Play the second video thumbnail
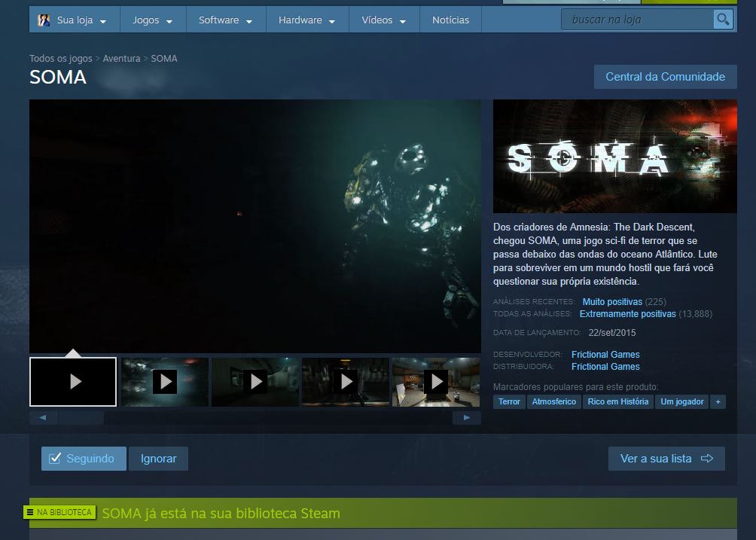Screen dimensions: 756x540 click(x=165, y=381)
